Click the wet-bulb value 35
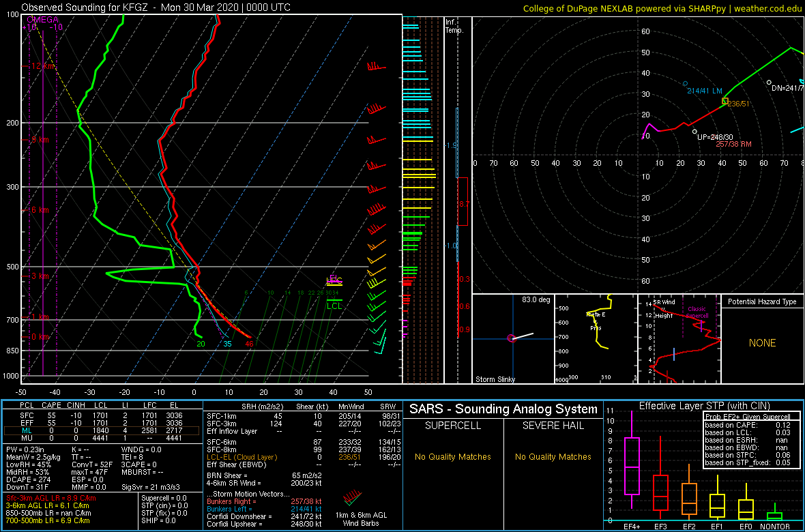 click(x=228, y=344)
